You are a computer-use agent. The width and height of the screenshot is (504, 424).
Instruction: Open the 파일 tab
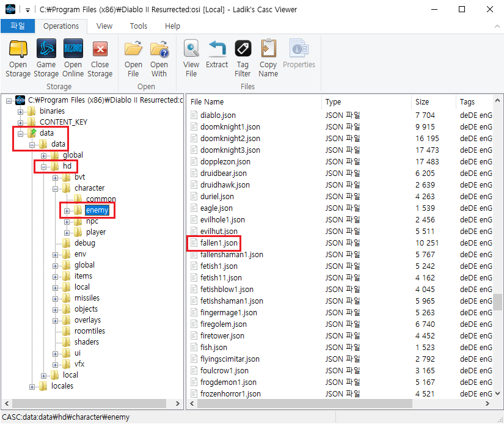click(x=18, y=26)
